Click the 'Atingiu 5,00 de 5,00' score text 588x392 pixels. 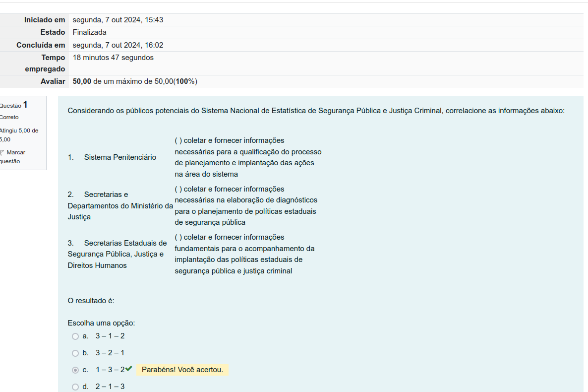point(19,135)
